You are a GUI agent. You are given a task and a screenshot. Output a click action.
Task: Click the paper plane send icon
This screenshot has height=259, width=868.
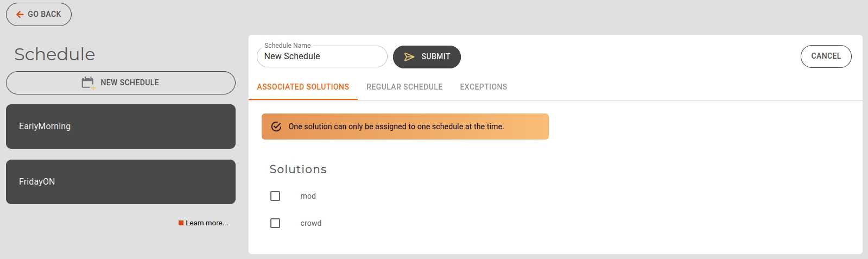409,57
